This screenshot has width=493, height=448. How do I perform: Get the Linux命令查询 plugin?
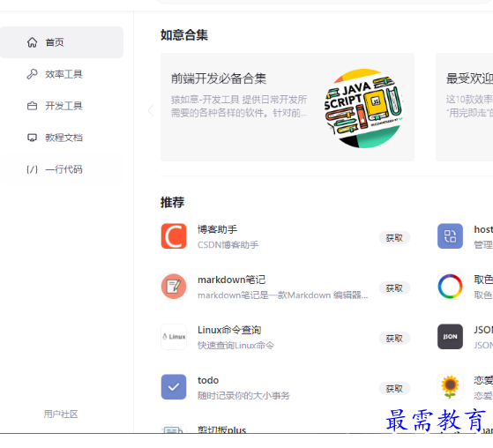click(x=394, y=339)
